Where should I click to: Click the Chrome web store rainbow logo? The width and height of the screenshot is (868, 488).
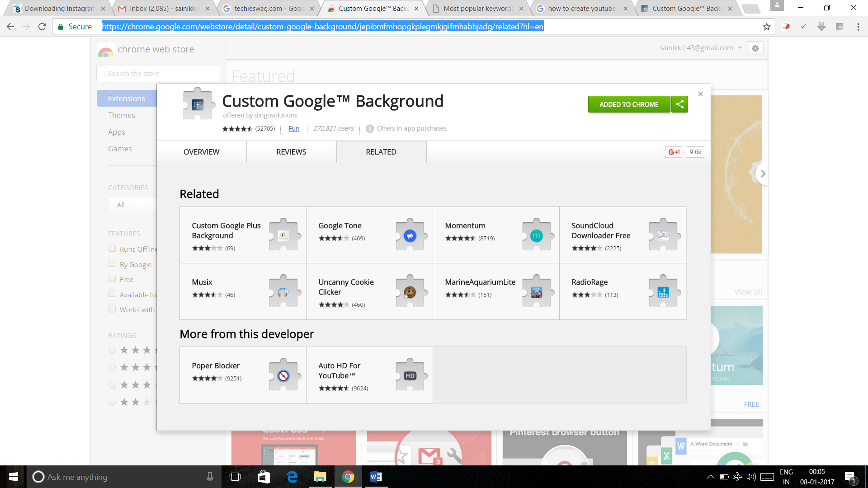click(105, 49)
